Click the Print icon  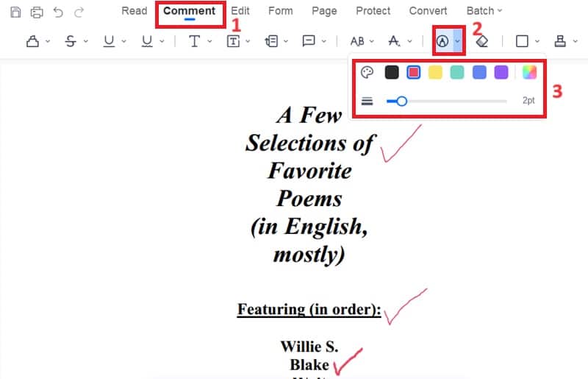click(37, 12)
